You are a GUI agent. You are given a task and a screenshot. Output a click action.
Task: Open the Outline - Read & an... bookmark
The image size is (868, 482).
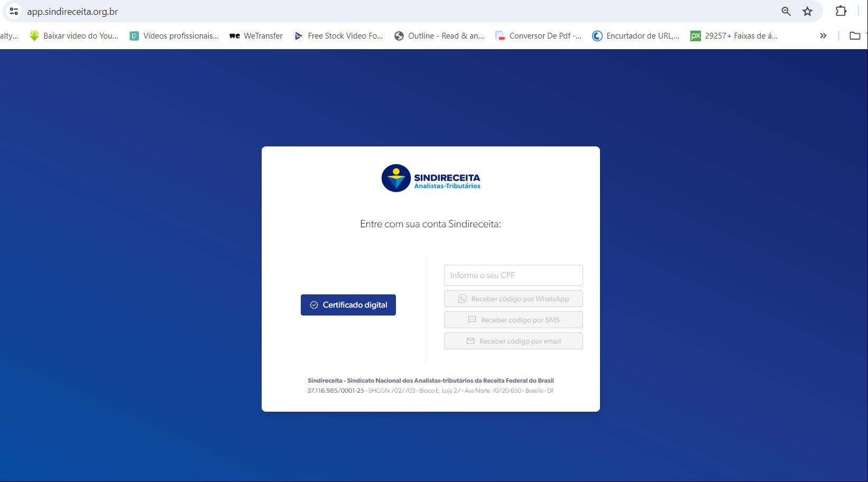(439, 36)
